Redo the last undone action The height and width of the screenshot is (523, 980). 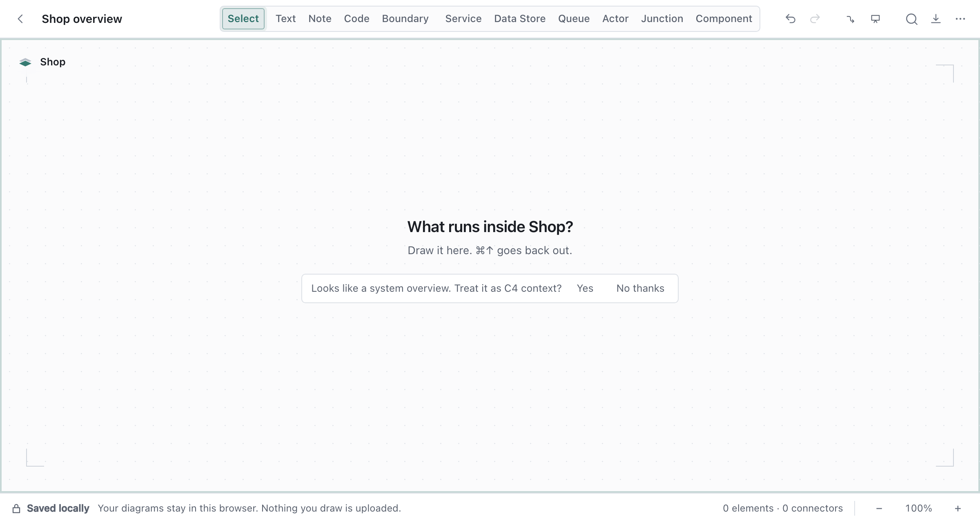coord(815,19)
